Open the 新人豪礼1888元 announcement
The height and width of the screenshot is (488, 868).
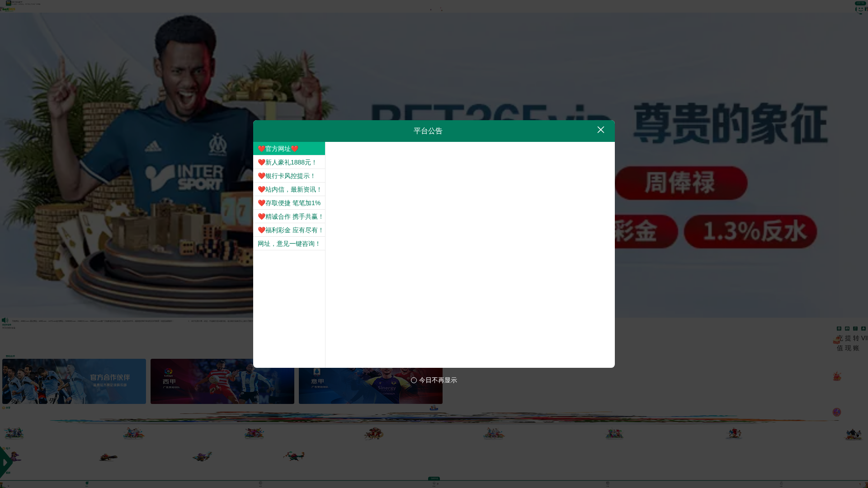click(x=289, y=162)
